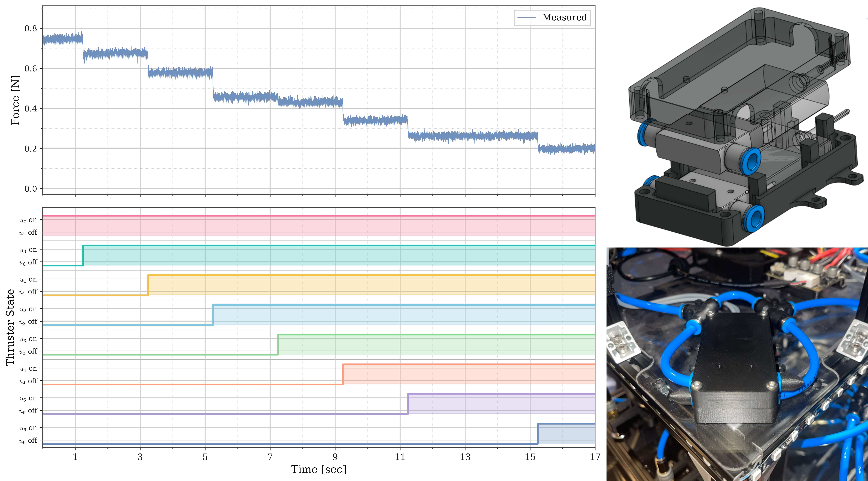
Task: Click the time axis tick label 11
Action: coord(400,457)
